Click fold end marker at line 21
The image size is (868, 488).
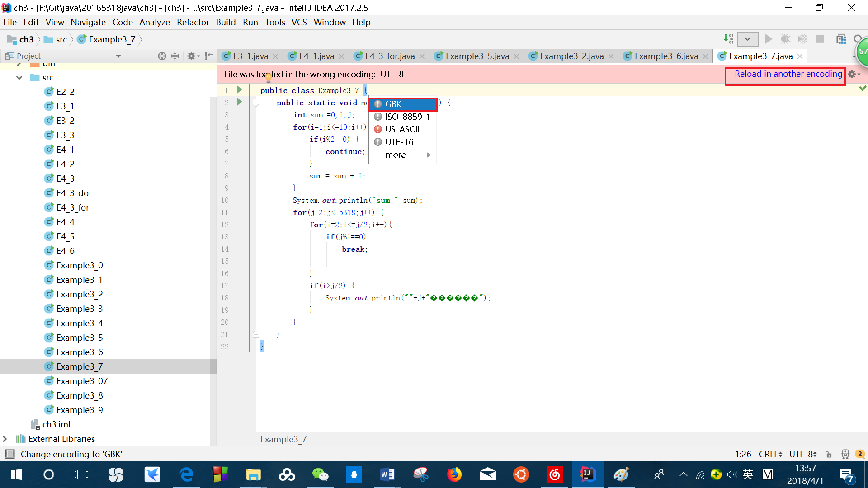point(256,334)
